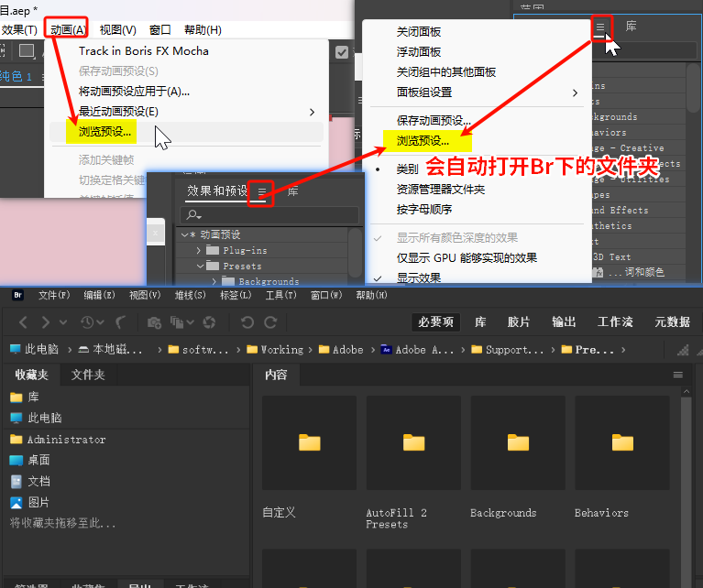Switch to 工作流 workspace in Bridge

[615, 321]
